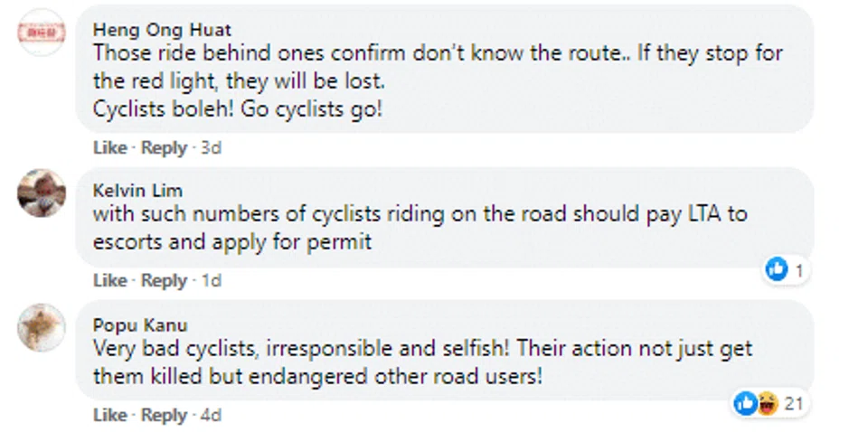This screenshot has width=868, height=432.
Task: Reply to Popu Kanu's comment
Action: (x=164, y=416)
